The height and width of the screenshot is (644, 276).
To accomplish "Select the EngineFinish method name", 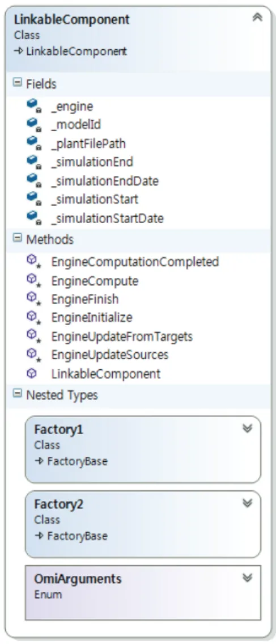I will coord(85,300).
